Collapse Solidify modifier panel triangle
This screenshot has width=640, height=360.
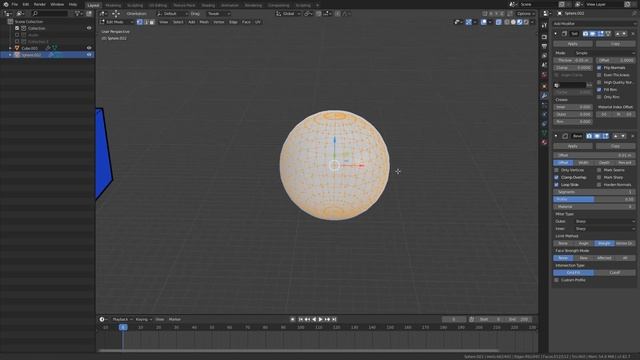pyautogui.click(x=556, y=33)
